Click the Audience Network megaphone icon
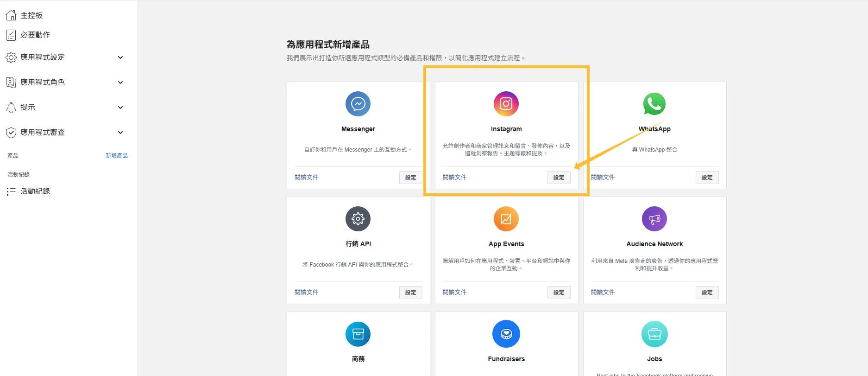 654,219
